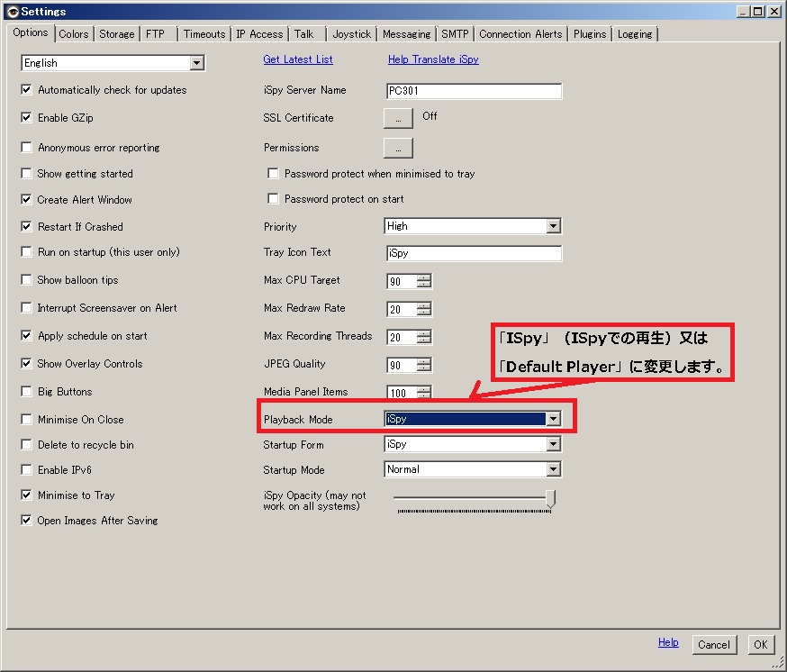
Task: Click Max Redraw Rate spinner arrows
Action: [x=424, y=309]
